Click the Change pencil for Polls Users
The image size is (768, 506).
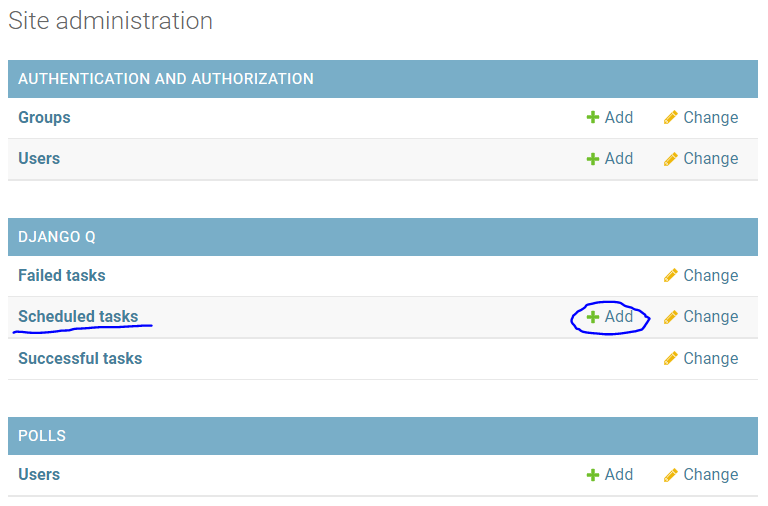[671, 475]
